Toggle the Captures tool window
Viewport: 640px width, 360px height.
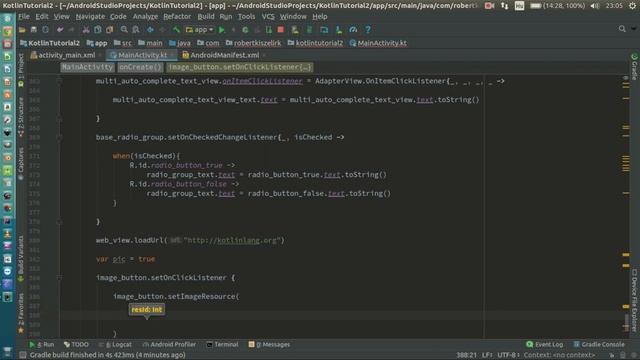(21, 164)
